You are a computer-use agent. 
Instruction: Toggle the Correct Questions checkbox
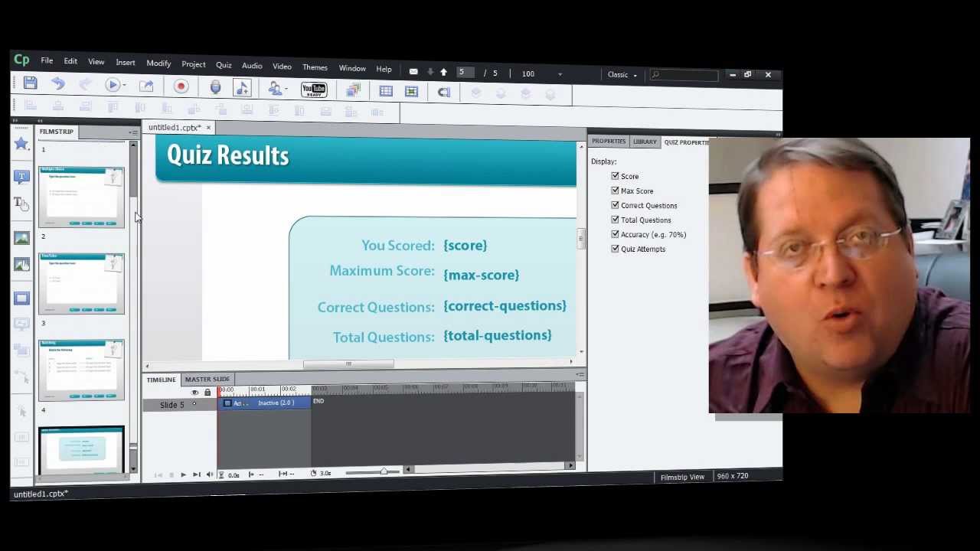pos(615,205)
